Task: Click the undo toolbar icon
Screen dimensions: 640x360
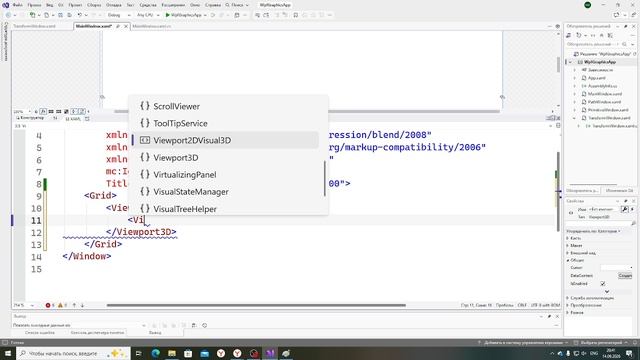Action: pyautogui.click(x=80, y=15)
